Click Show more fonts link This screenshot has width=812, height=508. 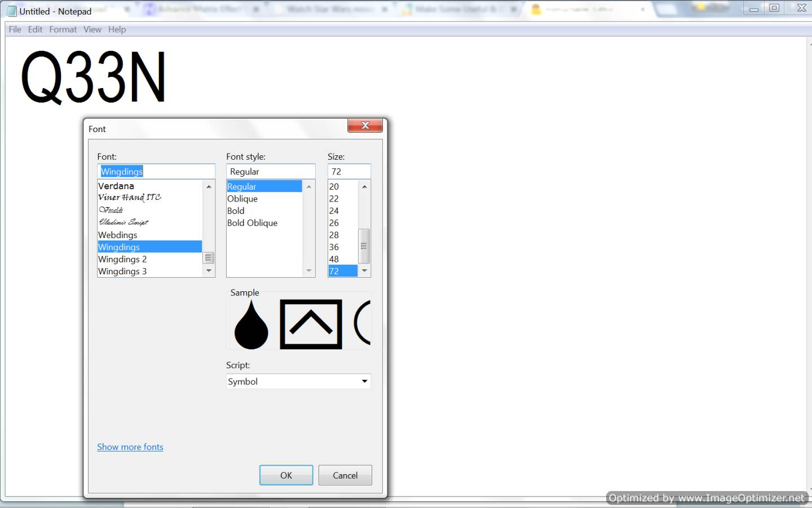[130, 446]
